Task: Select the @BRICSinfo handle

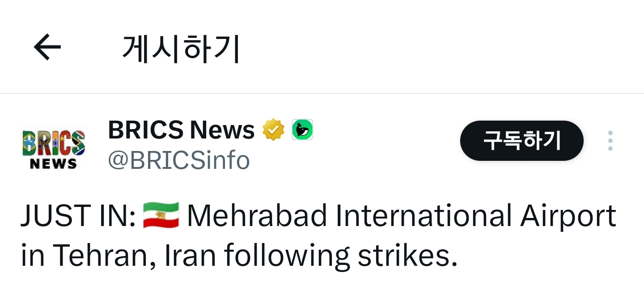Action: [x=178, y=160]
